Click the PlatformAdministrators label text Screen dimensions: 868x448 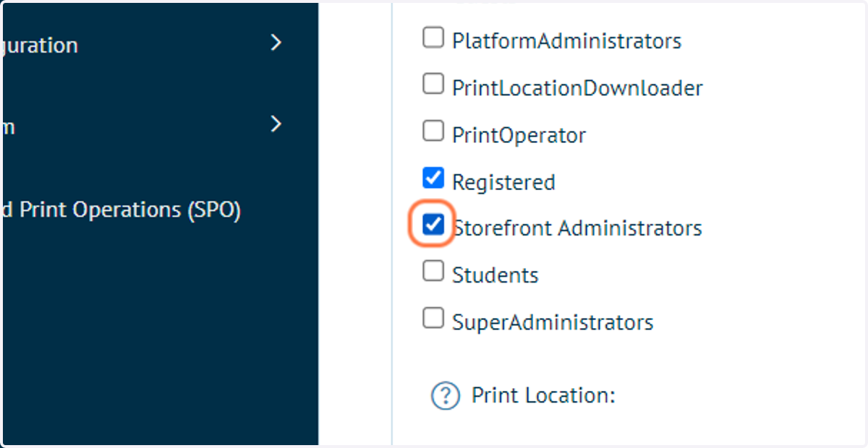click(x=566, y=40)
